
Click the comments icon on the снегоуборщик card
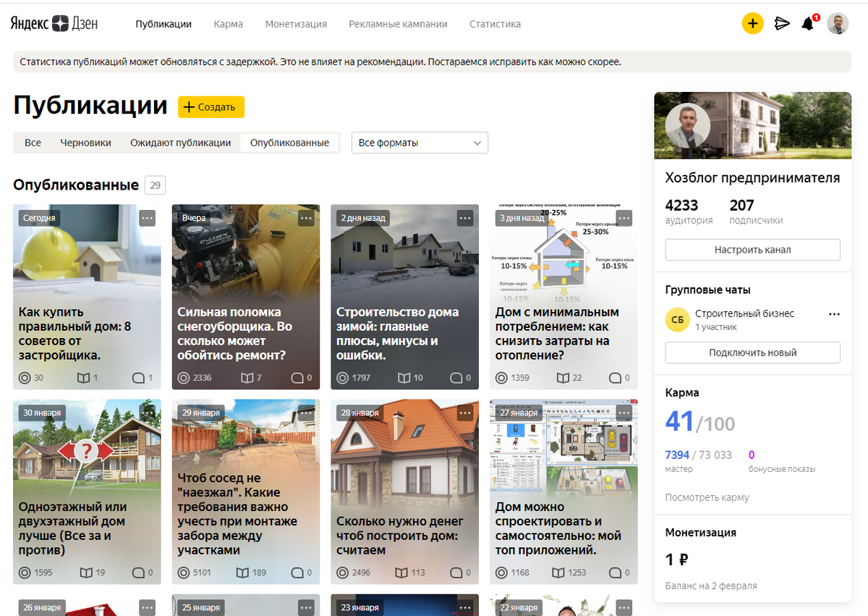[297, 378]
